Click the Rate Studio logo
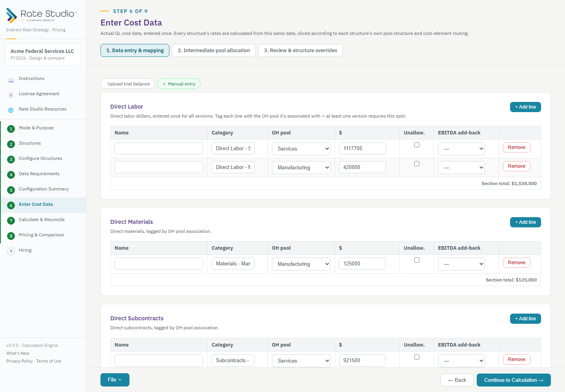Image resolution: width=565 pixels, height=392 pixels. (x=41, y=15)
